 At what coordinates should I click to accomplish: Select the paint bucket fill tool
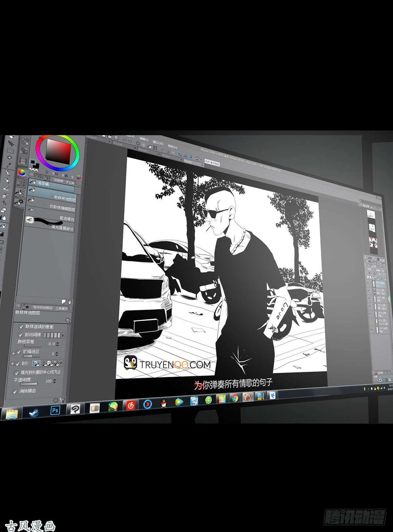pos(3,226)
